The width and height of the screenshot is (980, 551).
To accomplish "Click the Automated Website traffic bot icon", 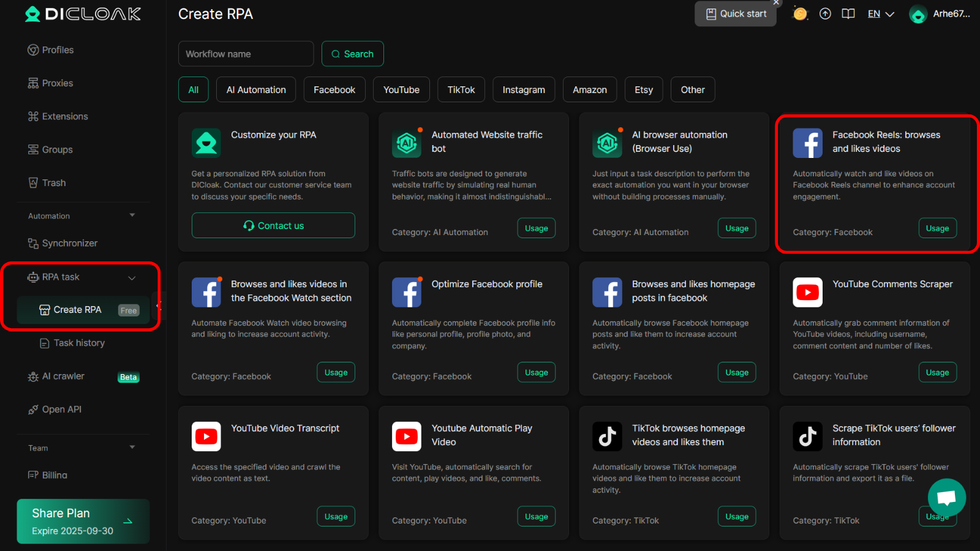I will (x=407, y=143).
